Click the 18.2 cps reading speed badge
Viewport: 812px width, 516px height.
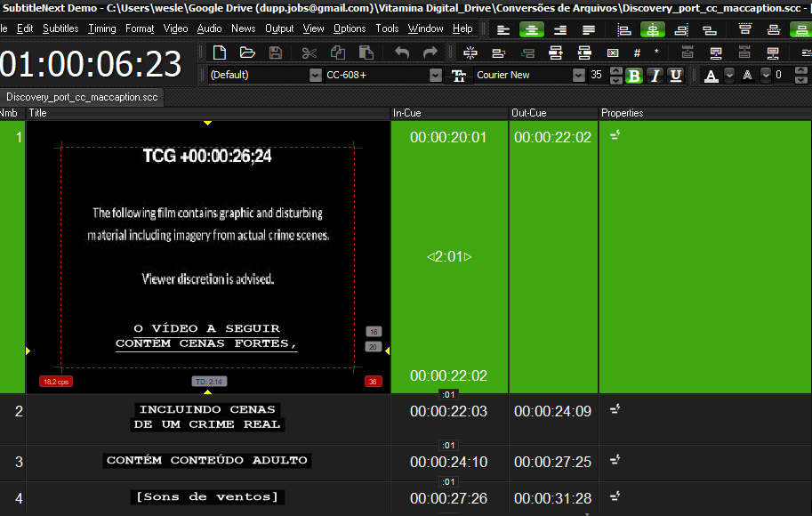tap(56, 382)
